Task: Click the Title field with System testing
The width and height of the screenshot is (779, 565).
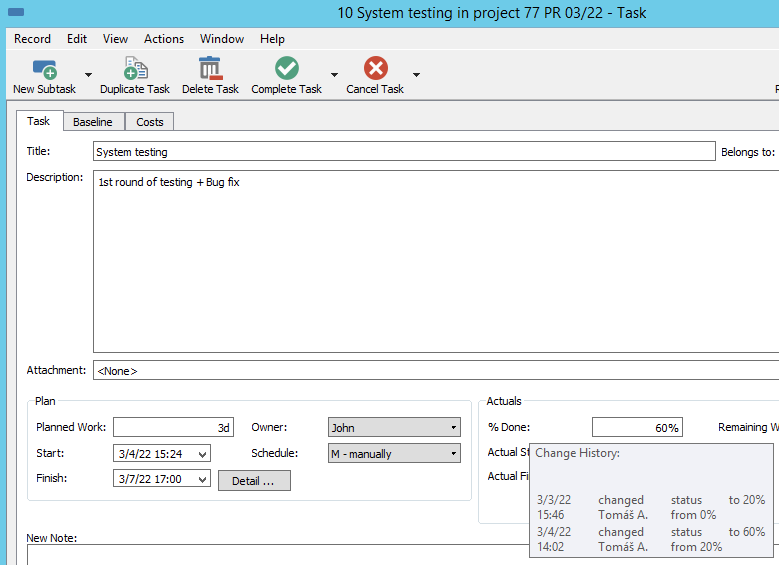Action: click(x=403, y=152)
